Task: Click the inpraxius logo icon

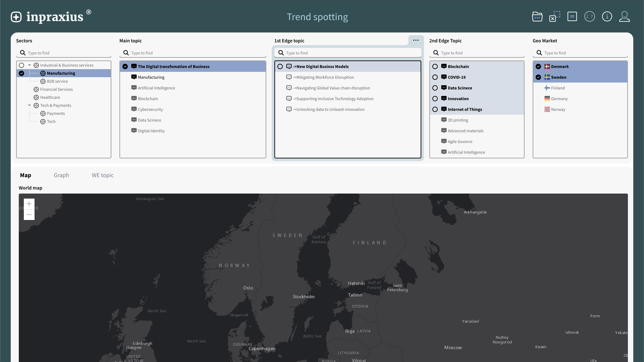Action: click(16, 17)
